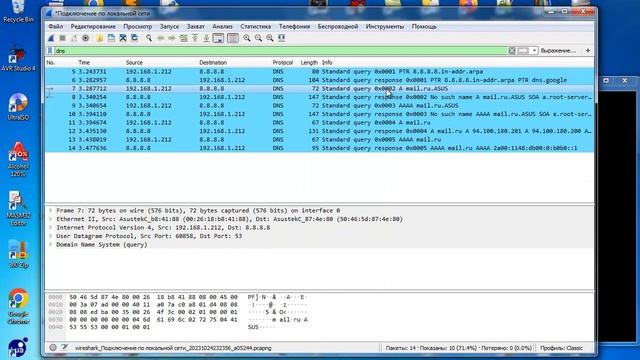Sort by the Time column header
The height and width of the screenshot is (360, 640).
tap(84, 62)
